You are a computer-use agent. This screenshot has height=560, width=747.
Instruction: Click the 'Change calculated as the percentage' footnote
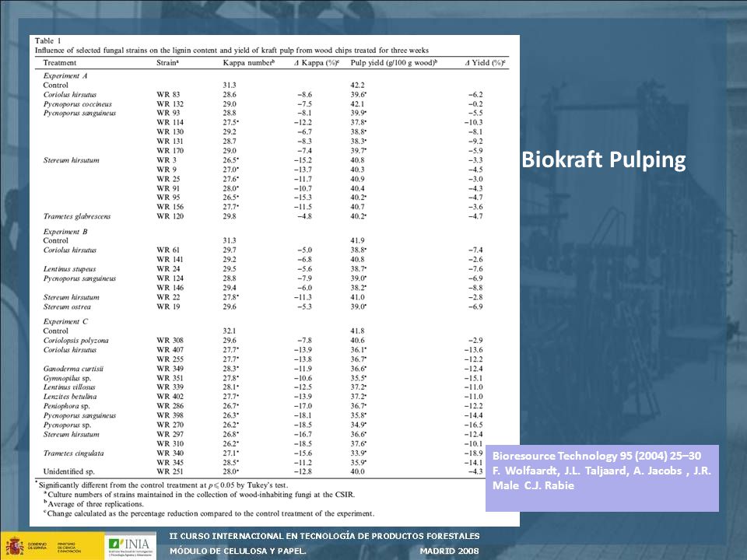[x=209, y=513]
